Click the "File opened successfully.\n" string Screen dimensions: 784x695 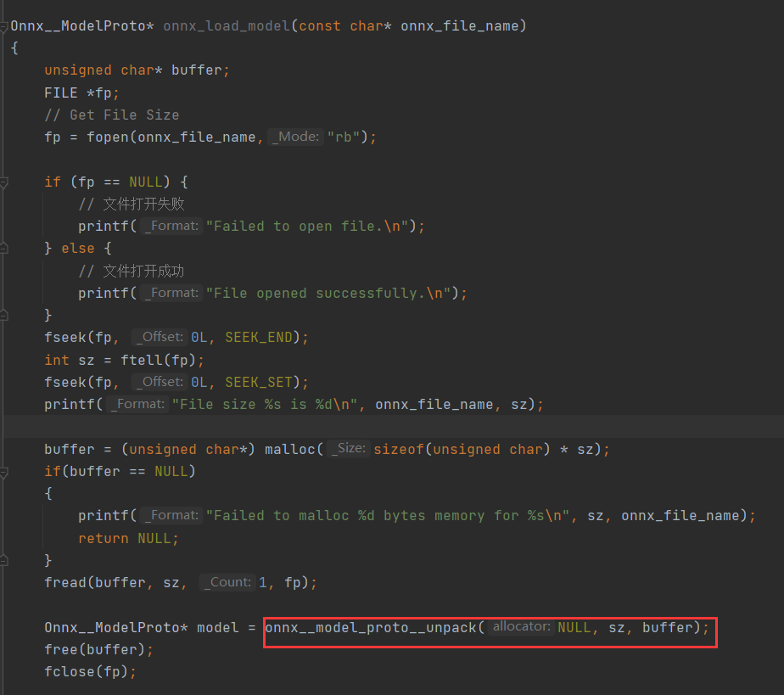coord(328,293)
